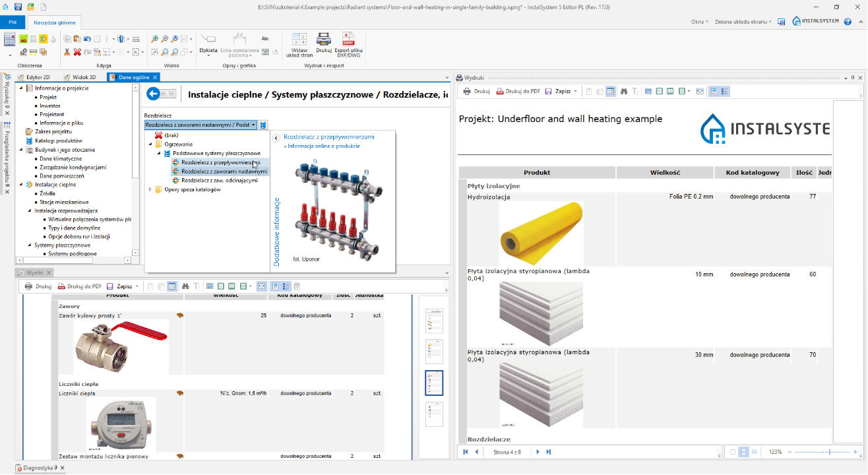The width and height of the screenshot is (868, 475).
Task: Click the red scissors cut icon
Action: [x=67, y=51]
